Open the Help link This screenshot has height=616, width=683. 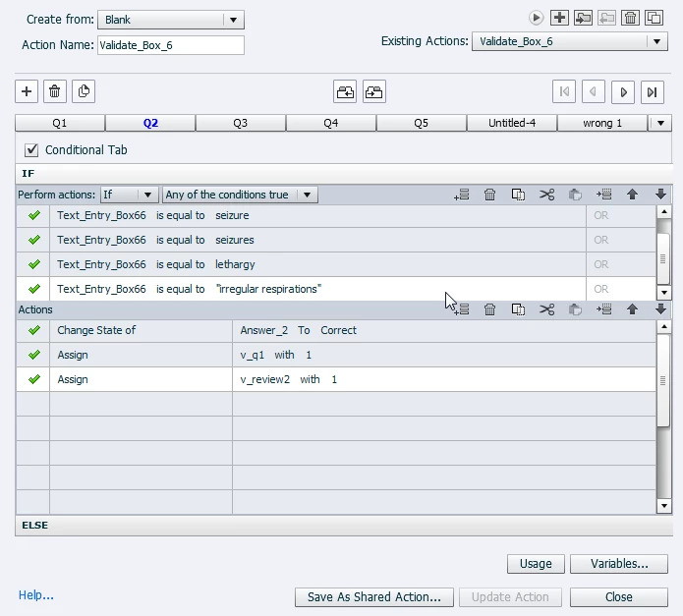pyautogui.click(x=36, y=595)
